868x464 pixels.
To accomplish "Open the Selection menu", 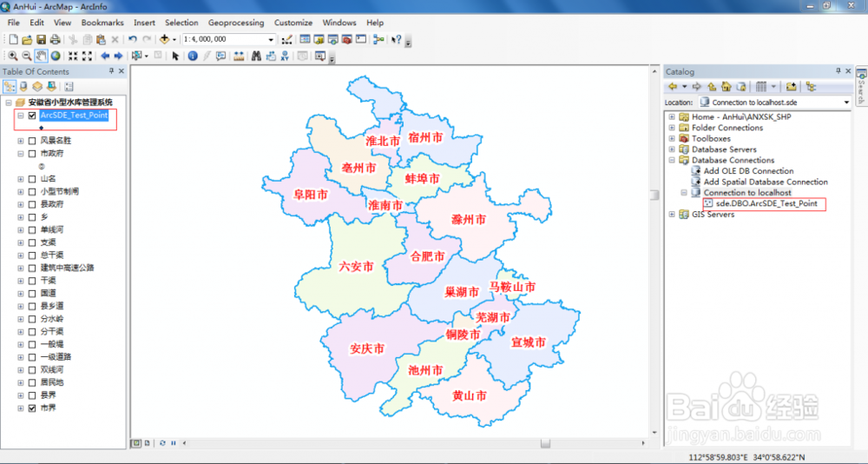I will 181,23.
